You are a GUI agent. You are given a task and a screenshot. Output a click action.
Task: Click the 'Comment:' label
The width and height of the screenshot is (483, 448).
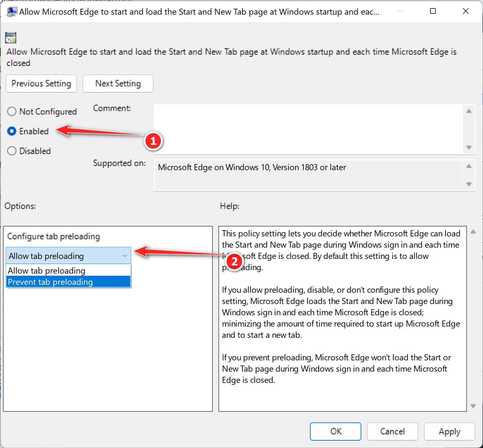tap(112, 108)
